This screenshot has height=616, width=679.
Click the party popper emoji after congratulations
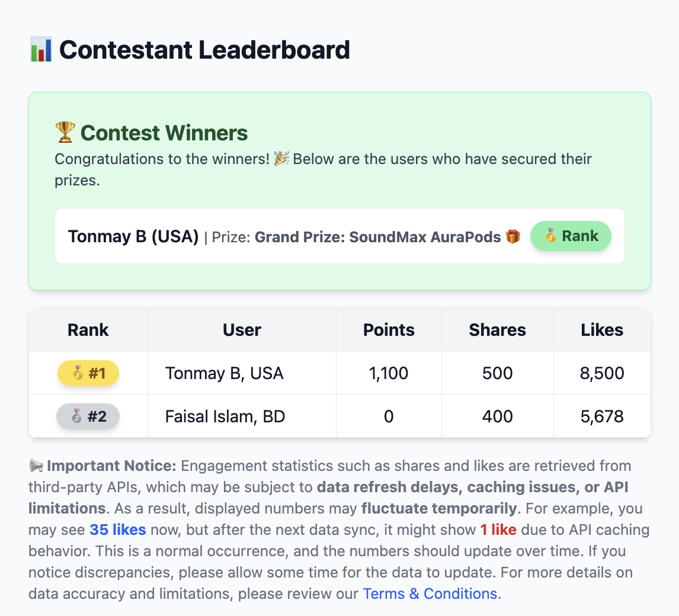tap(281, 159)
